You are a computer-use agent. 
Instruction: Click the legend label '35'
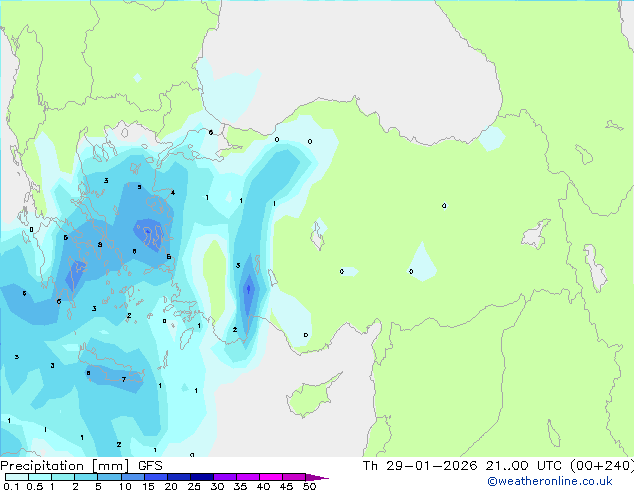(x=240, y=486)
